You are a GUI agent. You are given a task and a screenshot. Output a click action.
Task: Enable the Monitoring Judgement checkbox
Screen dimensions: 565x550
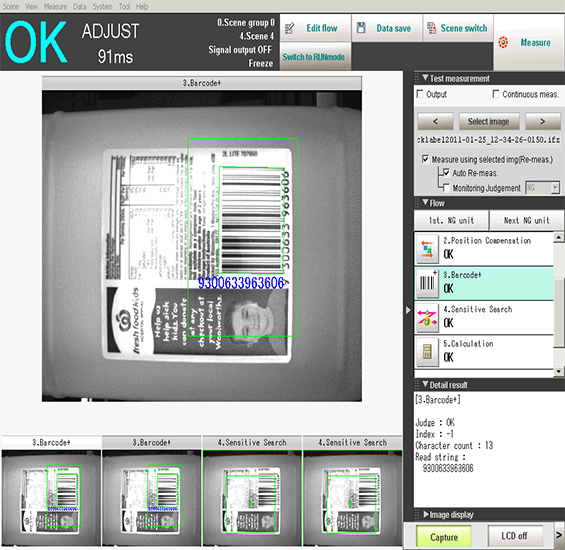coord(446,188)
